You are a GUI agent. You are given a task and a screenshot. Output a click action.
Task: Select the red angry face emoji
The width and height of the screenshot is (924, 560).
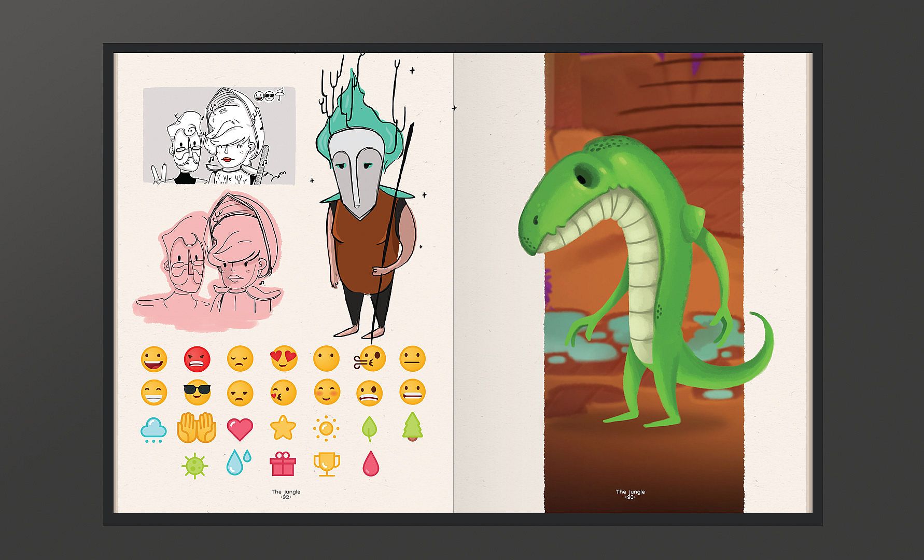197,359
